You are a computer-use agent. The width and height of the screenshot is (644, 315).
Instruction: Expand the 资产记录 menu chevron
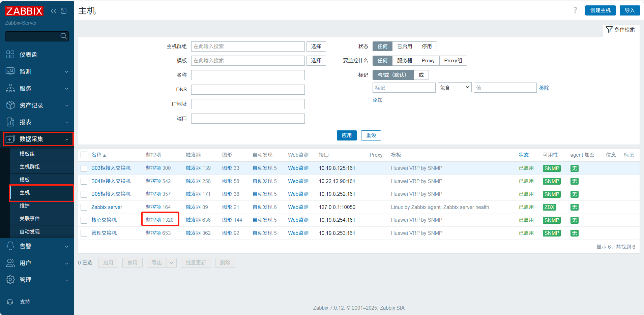67,105
